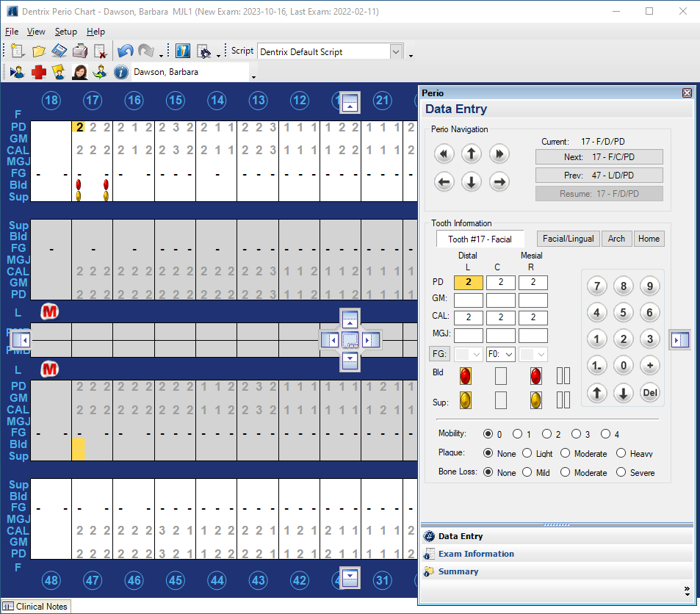This screenshot has height=614, width=700.
Task: Click Next 17 - F/C/PD button
Action: [x=599, y=157]
